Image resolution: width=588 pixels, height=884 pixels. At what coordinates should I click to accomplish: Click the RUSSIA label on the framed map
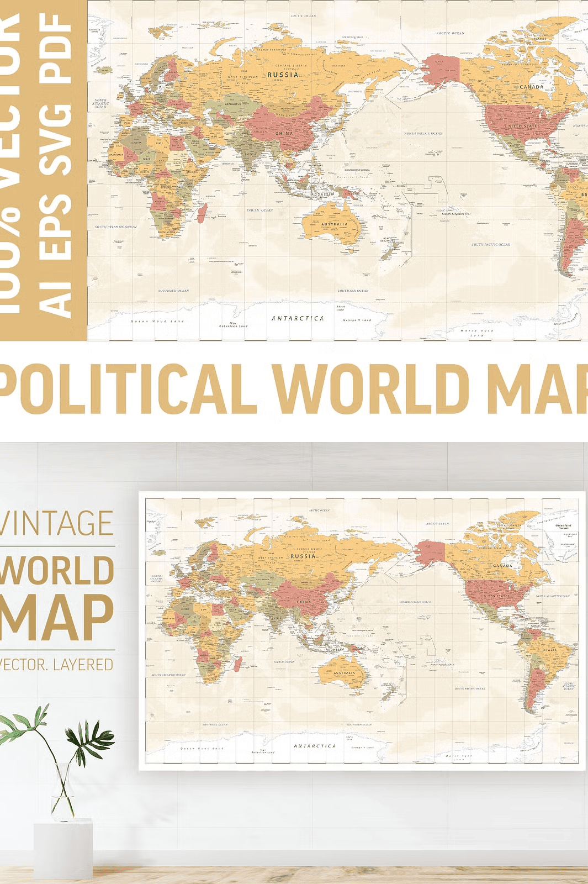(303, 556)
